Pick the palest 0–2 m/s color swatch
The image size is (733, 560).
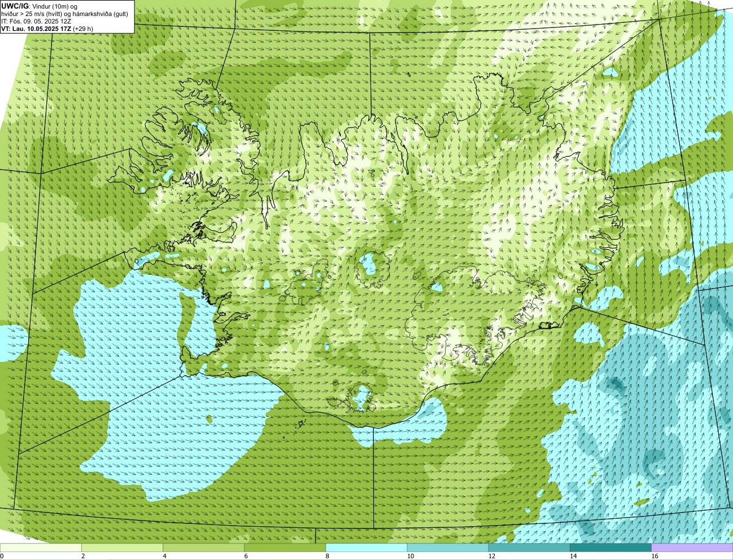pos(41,548)
